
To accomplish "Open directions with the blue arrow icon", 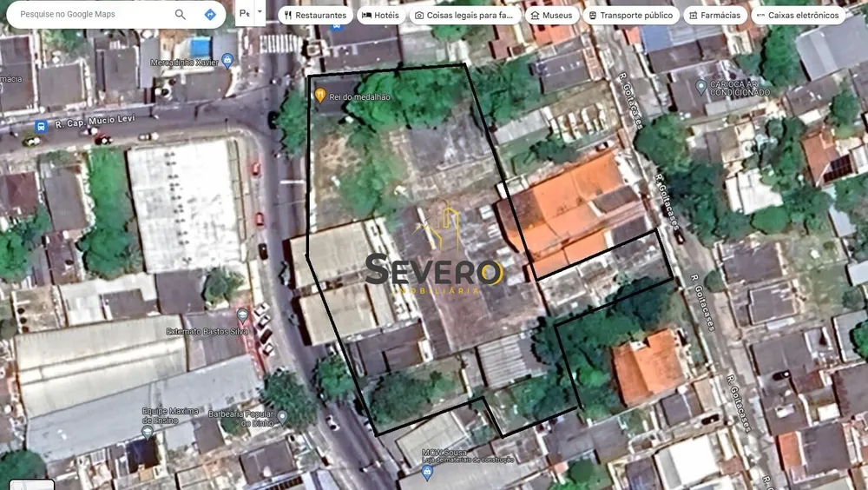I will (x=210, y=15).
